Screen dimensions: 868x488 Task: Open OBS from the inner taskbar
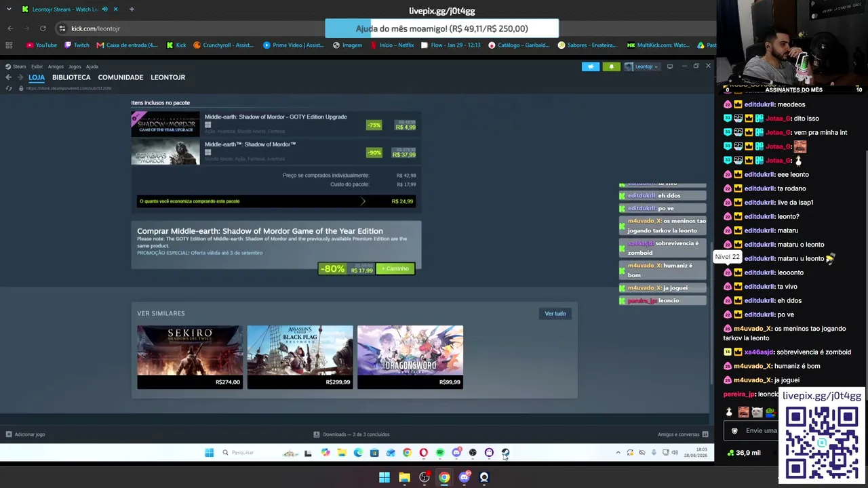pyautogui.click(x=473, y=453)
